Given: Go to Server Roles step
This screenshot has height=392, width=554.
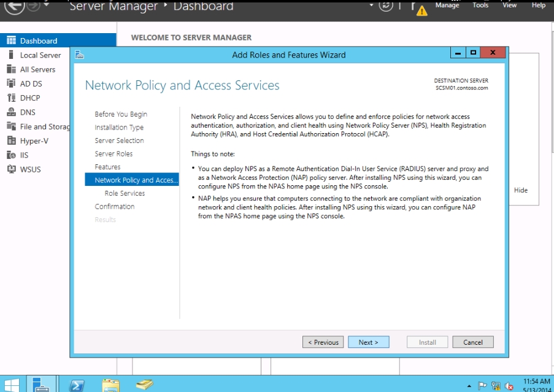Looking at the screenshot, I should tap(113, 153).
